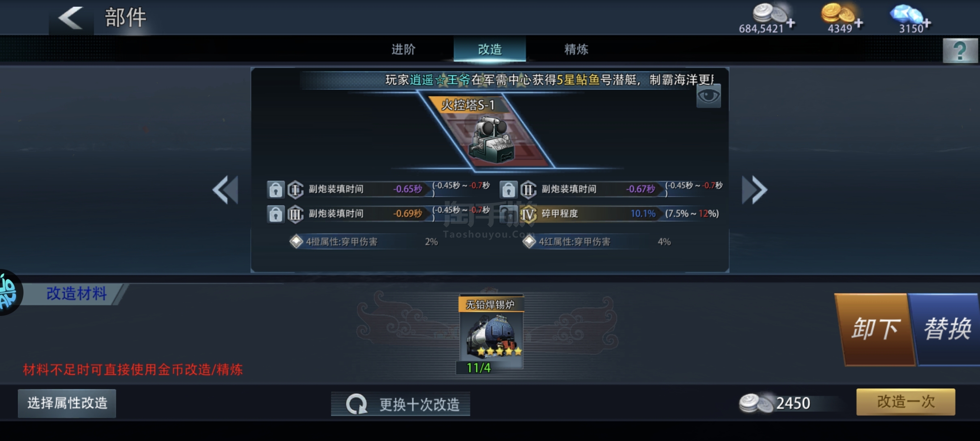Go to next component with right double-arrow

[x=755, y=189]
